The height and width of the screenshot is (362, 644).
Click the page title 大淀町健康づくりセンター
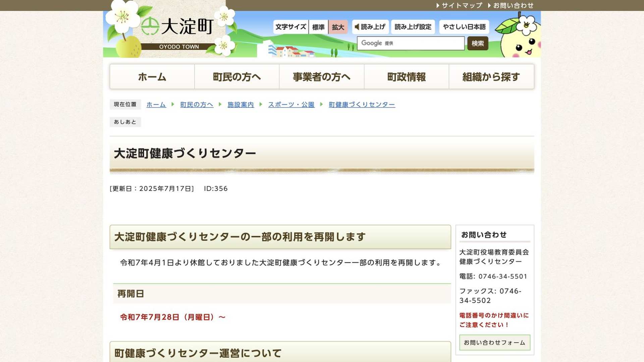click(x=185, y=154)
